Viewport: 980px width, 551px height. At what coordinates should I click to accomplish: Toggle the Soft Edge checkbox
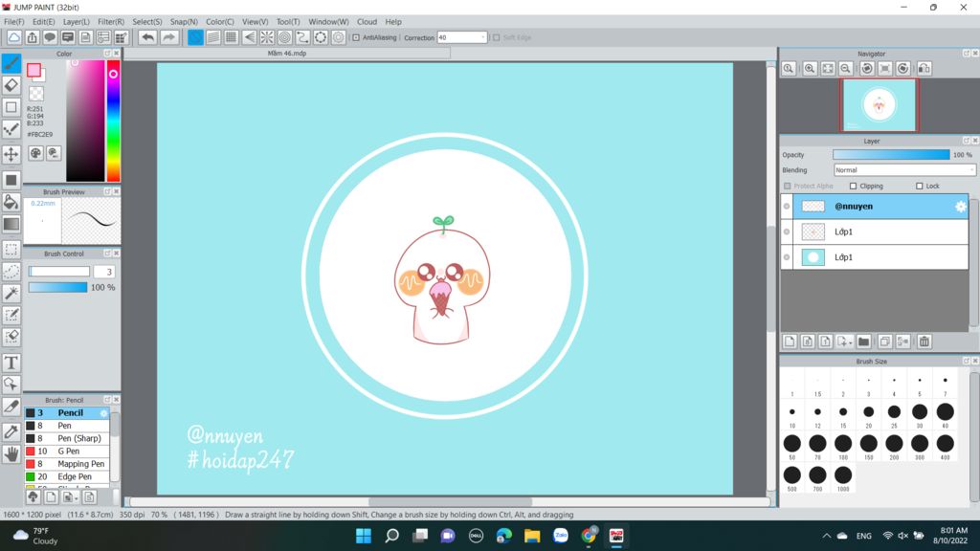click(497, 37)
